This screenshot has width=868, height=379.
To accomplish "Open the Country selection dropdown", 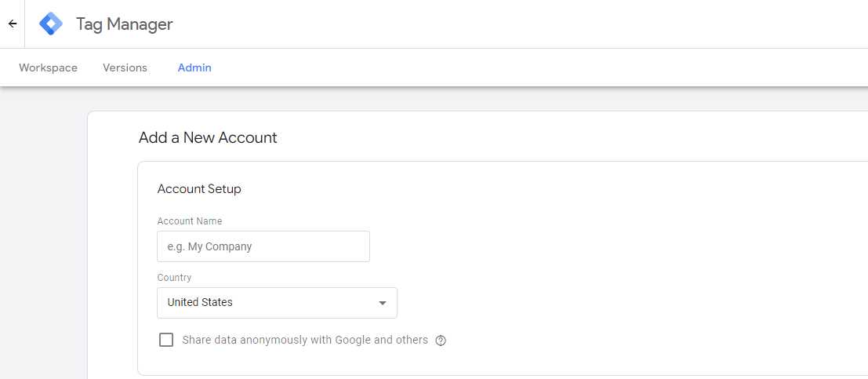I will point(277,303).
